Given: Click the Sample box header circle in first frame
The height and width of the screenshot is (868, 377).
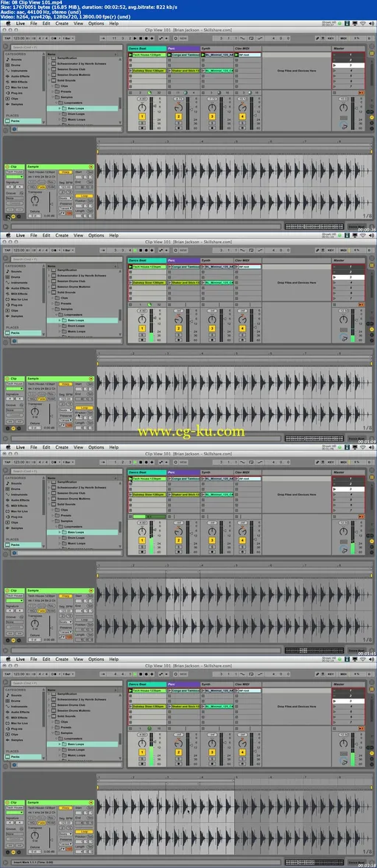Looking at the screenshot, I should 91,167.
